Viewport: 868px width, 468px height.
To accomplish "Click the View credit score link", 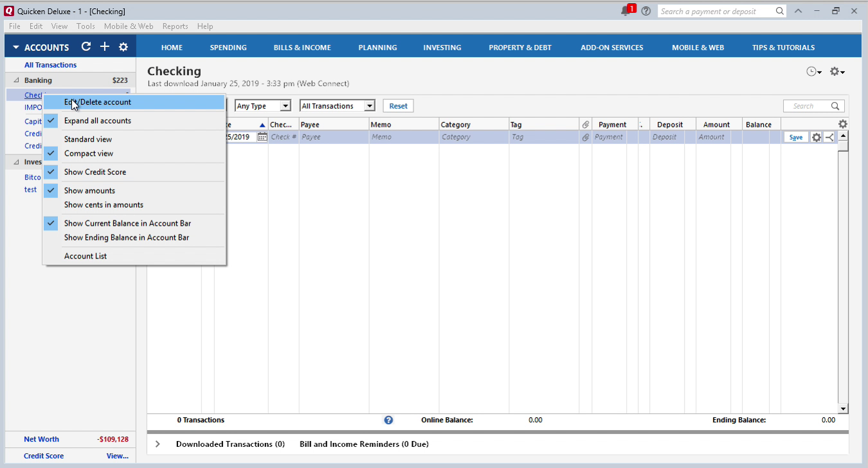I will pos(118,456).
